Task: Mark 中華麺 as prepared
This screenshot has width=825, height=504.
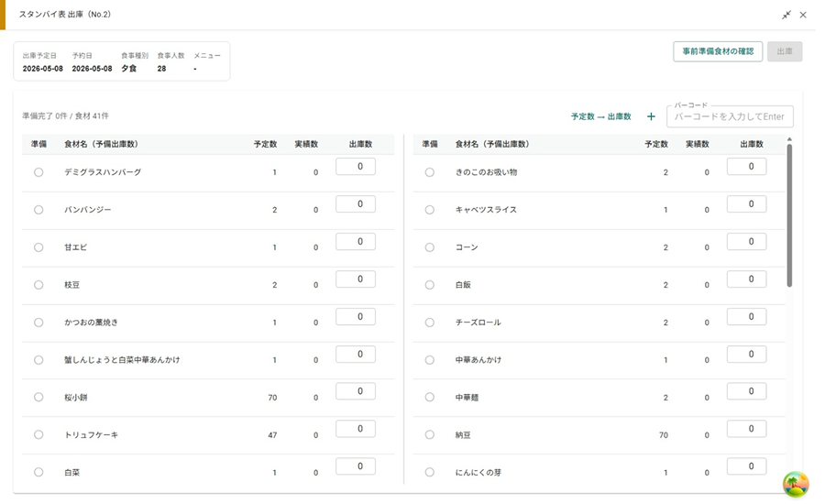Action: pos(429,397)
